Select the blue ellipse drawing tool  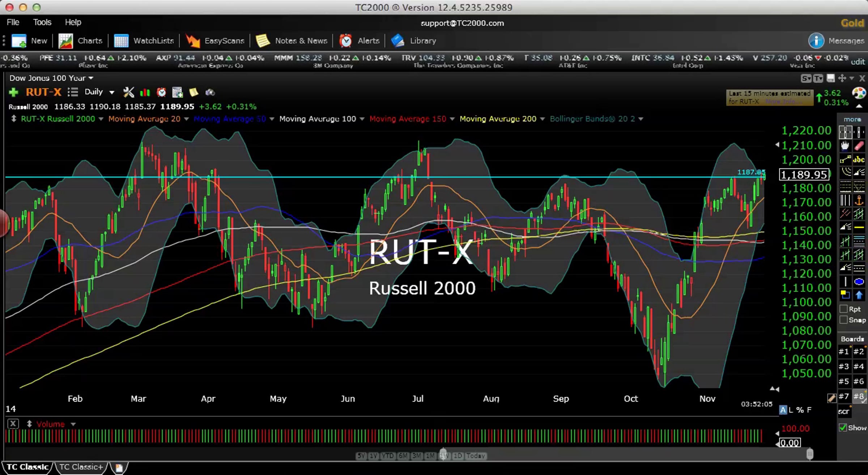tap(859, 282)
